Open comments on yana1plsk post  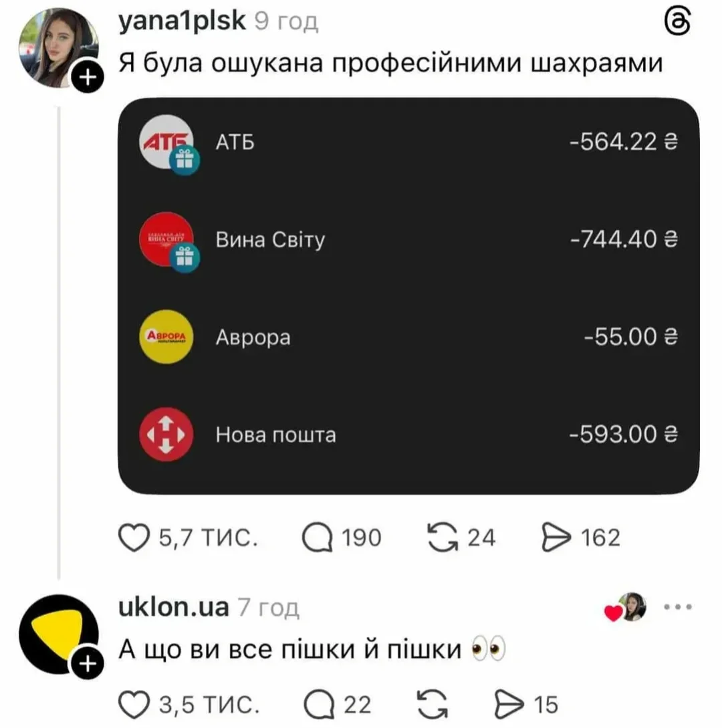(x=318, y=537)
